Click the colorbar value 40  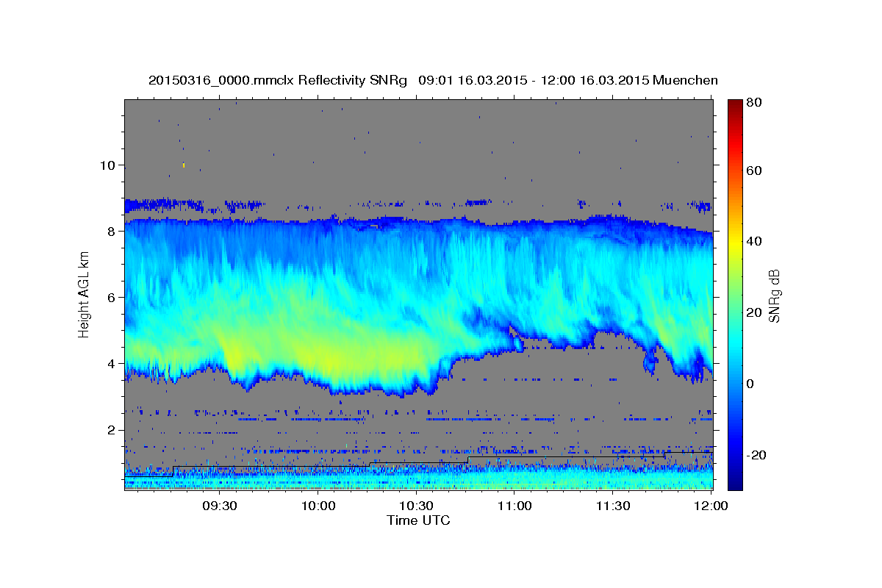(x=753, y=241)
